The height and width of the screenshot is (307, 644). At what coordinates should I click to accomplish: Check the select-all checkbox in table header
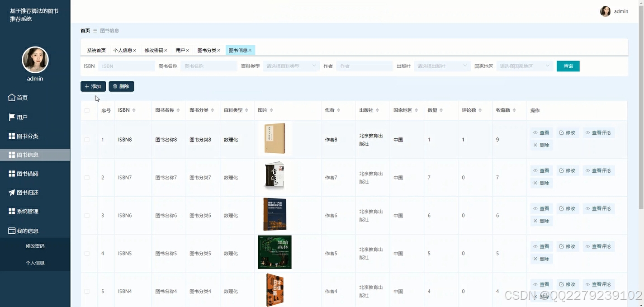87,110
